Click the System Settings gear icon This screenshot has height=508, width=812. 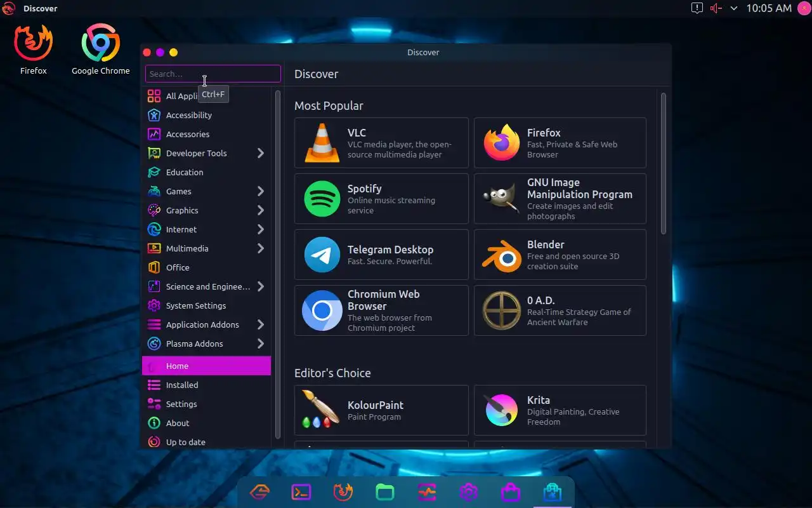pos(154,305)
